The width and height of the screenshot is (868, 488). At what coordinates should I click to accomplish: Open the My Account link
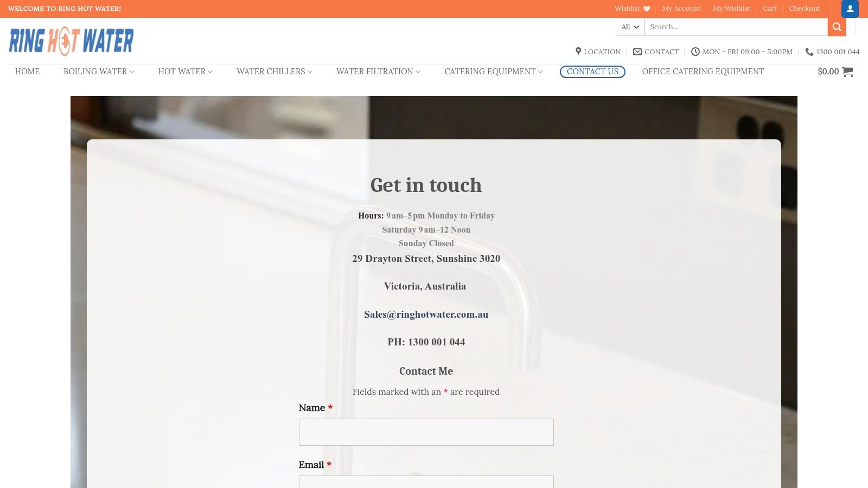(x=681, y=9)
